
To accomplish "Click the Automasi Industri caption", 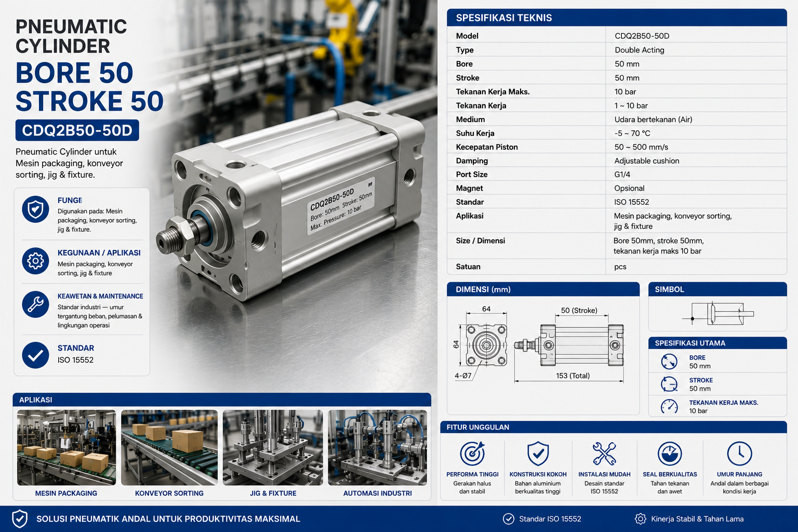I will tap(378, 493).
